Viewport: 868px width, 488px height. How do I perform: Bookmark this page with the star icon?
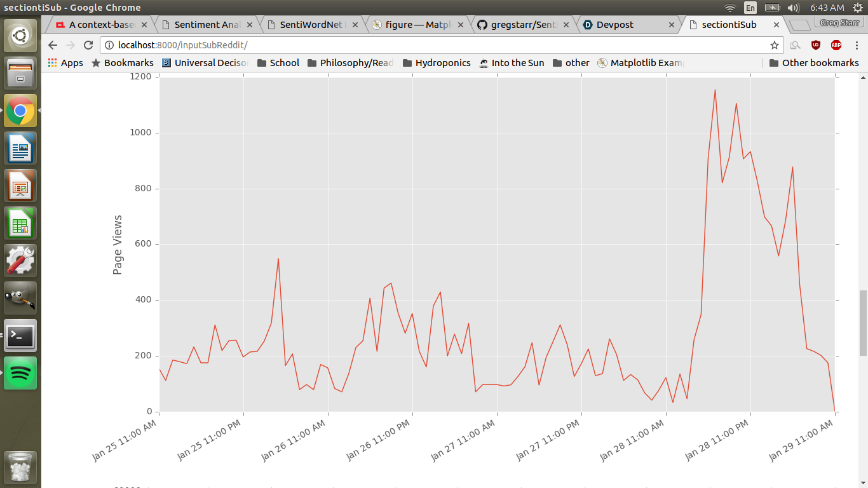[x=775, y=45]
